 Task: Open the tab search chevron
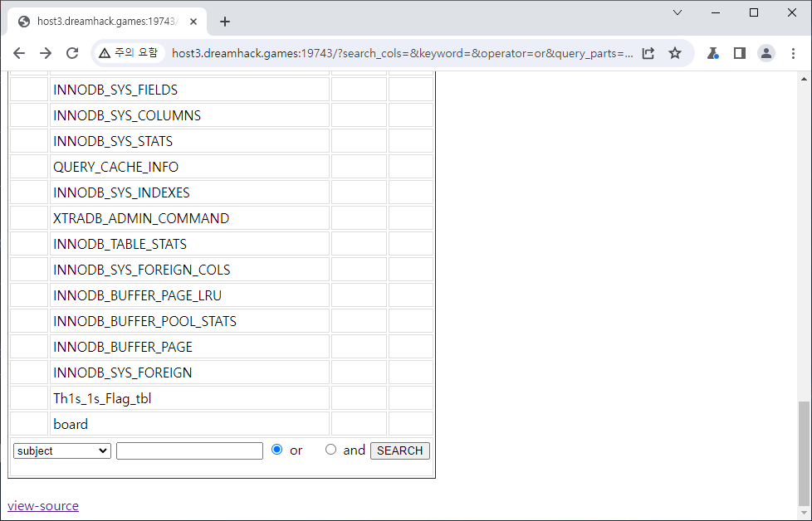point(677,12)
